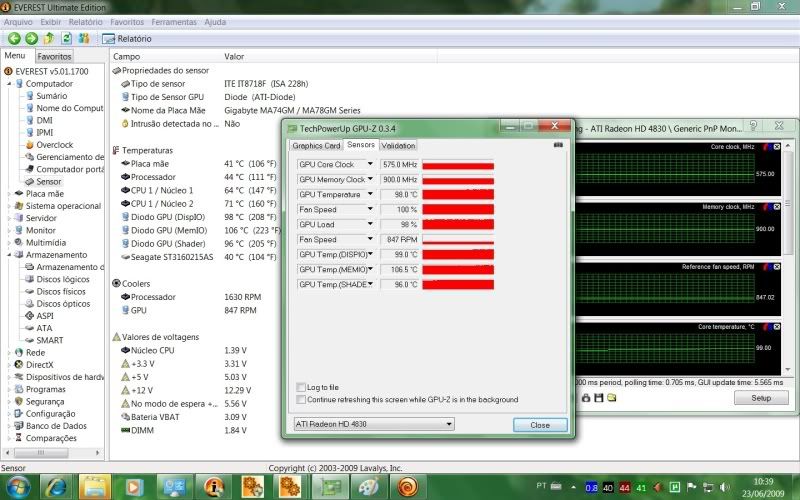This screenshot has width=800, height=500.
Task: Click the GPU-Z Fan Speed 847 RPM bar
Action: coord(458,239)
